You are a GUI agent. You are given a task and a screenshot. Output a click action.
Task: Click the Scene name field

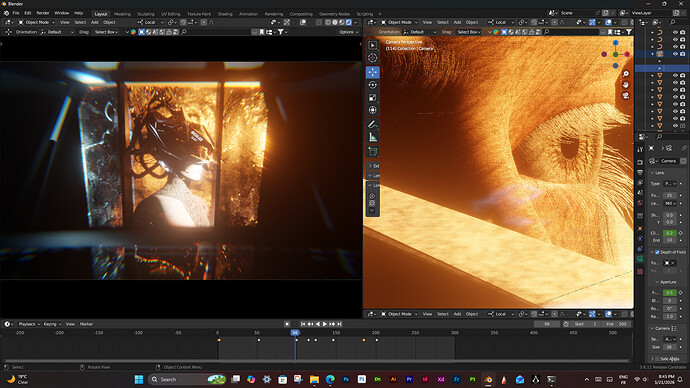point(576,13)
